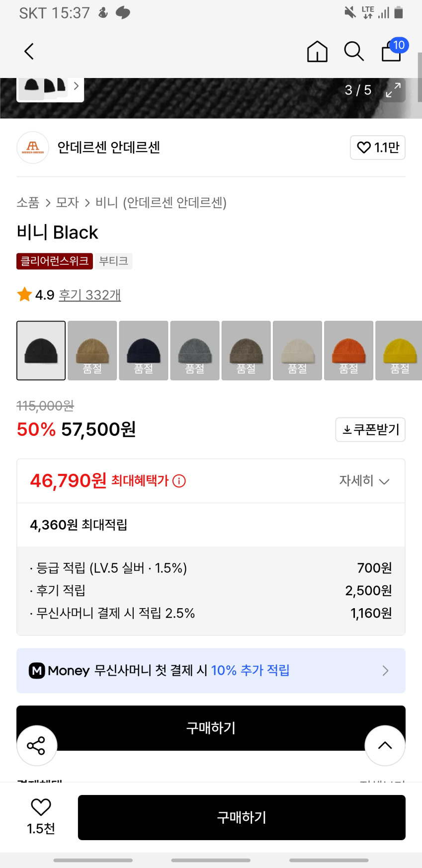This screenshot has height=868, width=422.
Task: Go to 모자 breadcrumb category
Action: [x=68, y=203]
